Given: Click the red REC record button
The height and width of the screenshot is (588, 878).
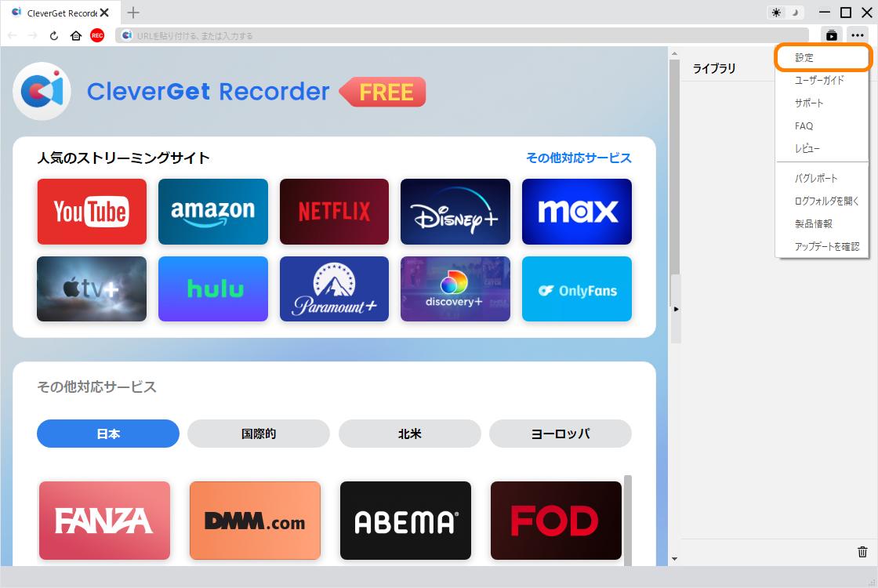Looking at the screenshot, I should pos(97,35).
